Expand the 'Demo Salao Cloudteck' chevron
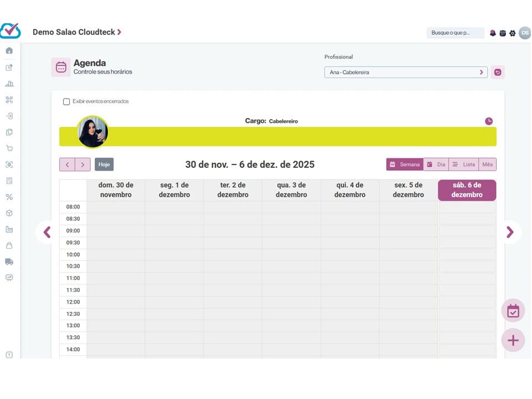This screenshot has height=399, width=532. (x=119, y=32)
